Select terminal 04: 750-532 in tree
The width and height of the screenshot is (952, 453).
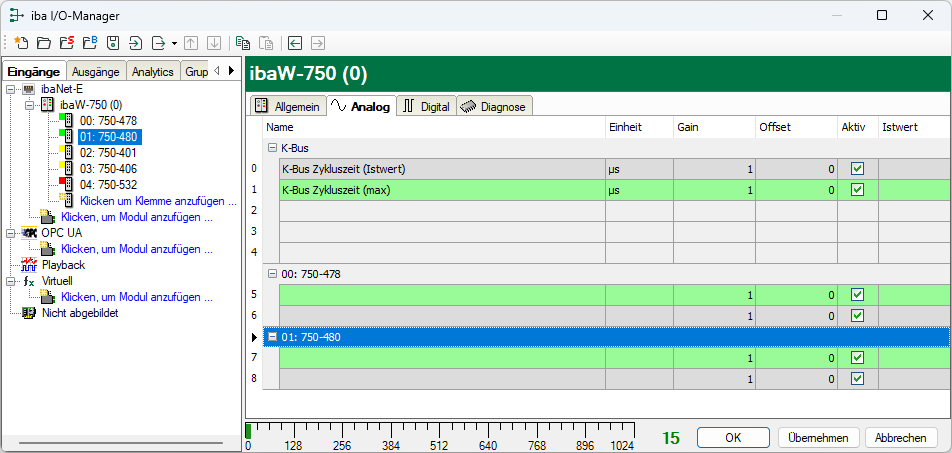[109, 185]
